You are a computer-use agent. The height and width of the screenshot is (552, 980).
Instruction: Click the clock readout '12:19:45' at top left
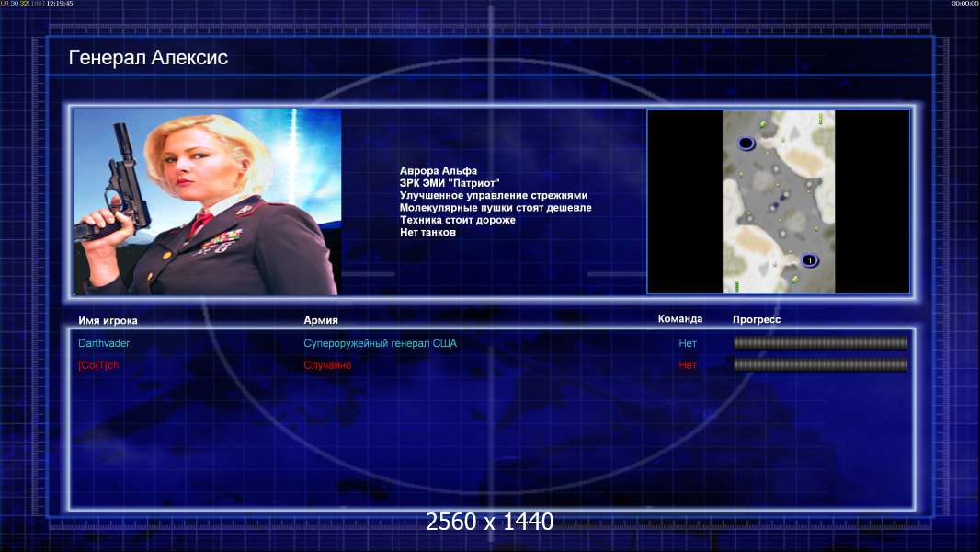(x=60, y=3)
